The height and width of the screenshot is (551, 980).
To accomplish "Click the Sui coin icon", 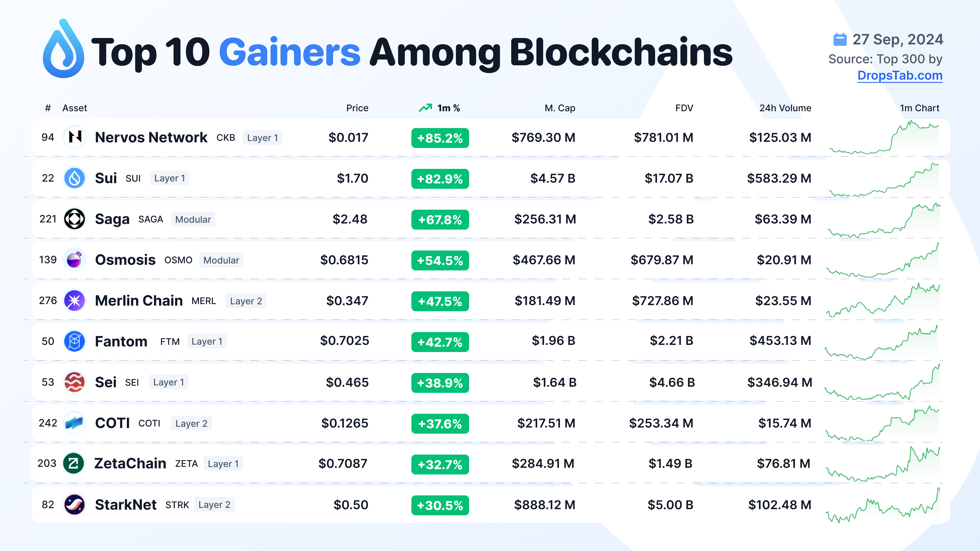I will click(x=75, y=178).
